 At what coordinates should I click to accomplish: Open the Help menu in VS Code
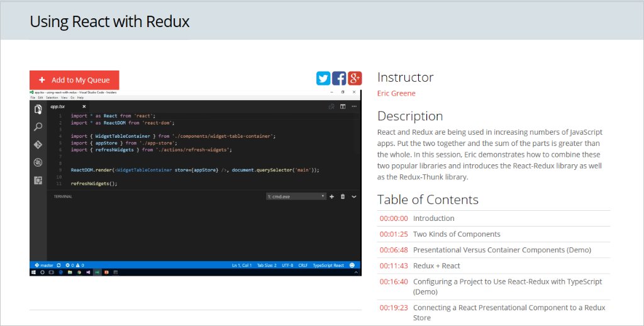[80, 98]
